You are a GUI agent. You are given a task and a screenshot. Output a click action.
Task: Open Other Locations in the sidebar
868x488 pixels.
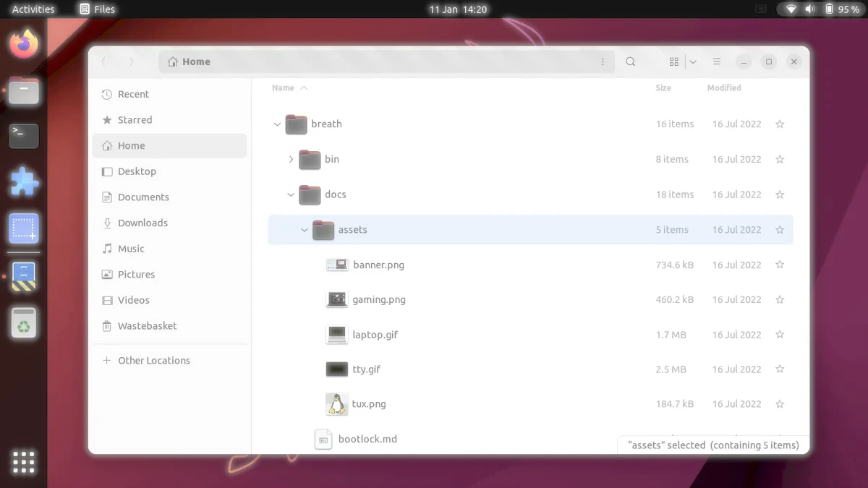click(170, 361)
